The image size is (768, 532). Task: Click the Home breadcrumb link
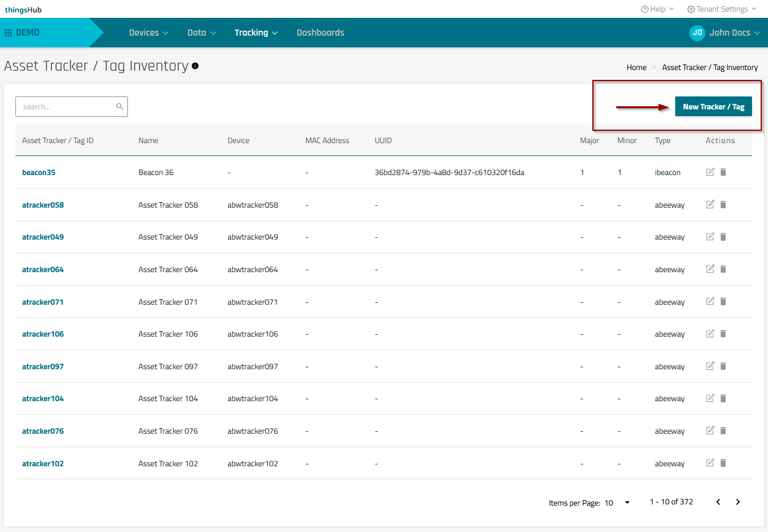point(636,68)
